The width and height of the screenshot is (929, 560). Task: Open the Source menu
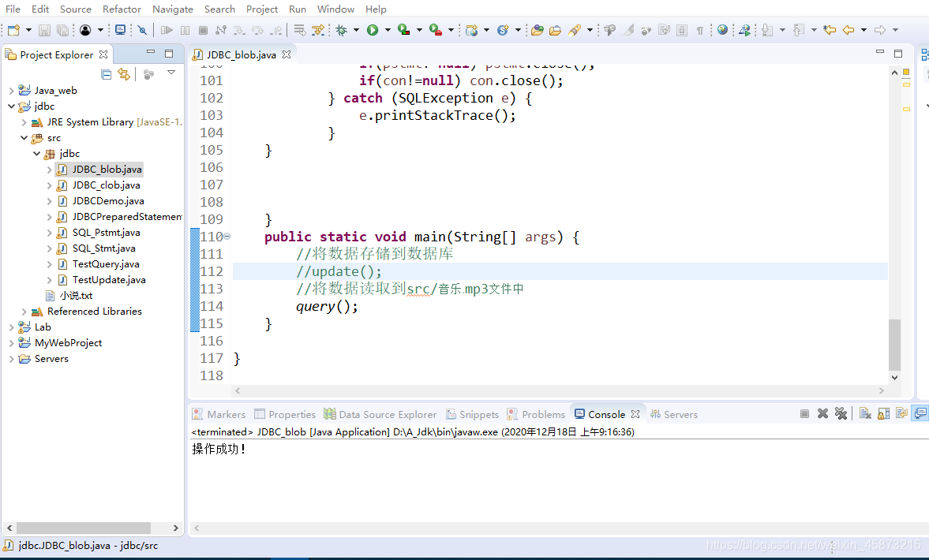75,9
